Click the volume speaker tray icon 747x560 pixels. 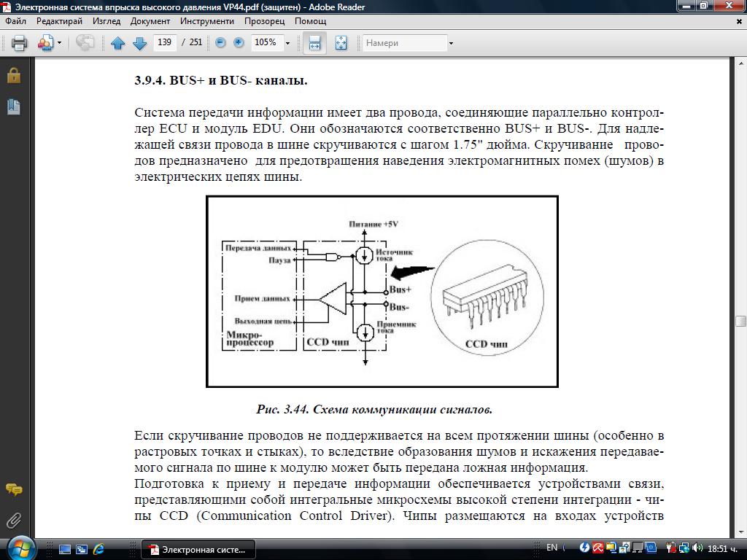(698, 548)
